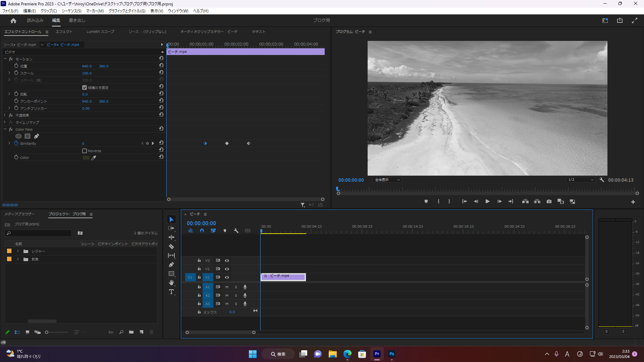Screen dimensions: 644x362
Task: Toggle V2 track output eye
Action: (x=227, y=269)
